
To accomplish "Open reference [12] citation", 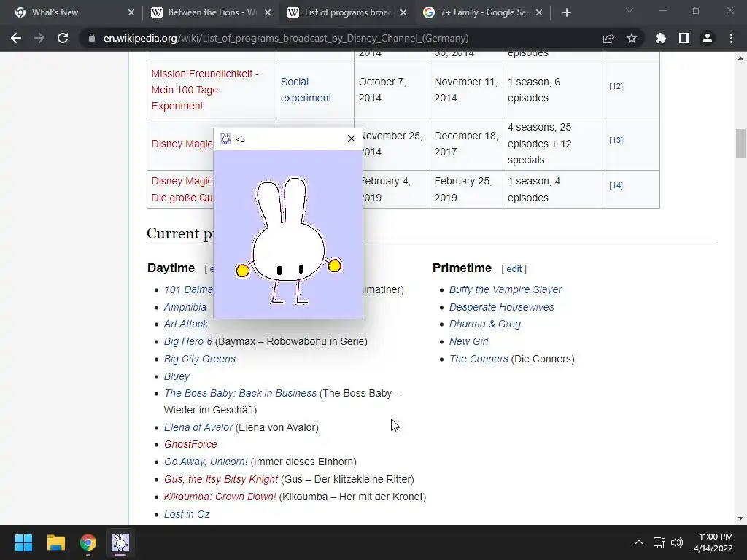I will click(616, 86).
